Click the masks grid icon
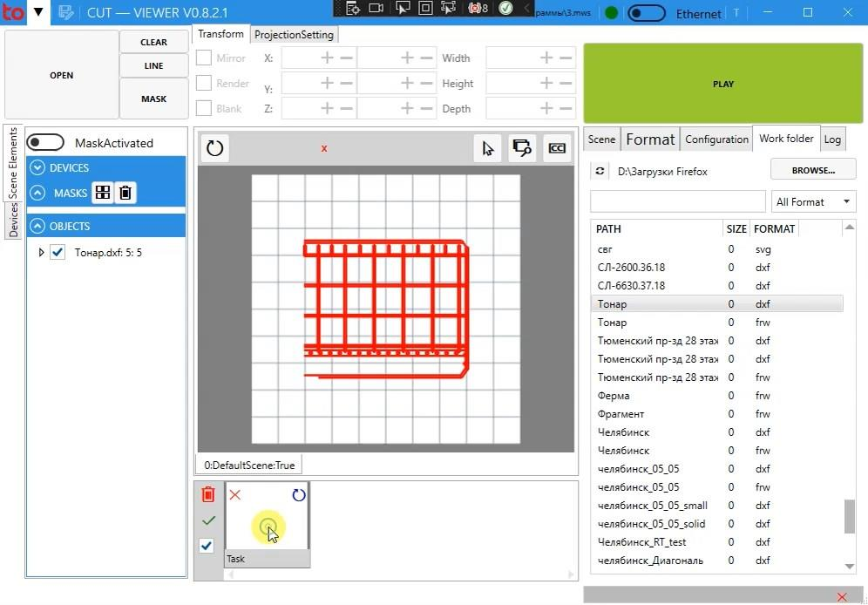 (102, 193)
